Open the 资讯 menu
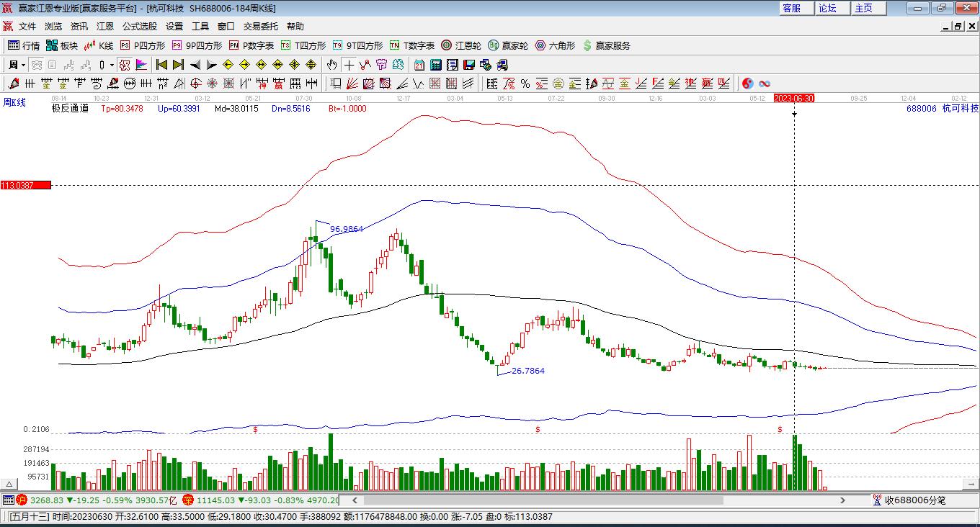 (x=79, y=26)
